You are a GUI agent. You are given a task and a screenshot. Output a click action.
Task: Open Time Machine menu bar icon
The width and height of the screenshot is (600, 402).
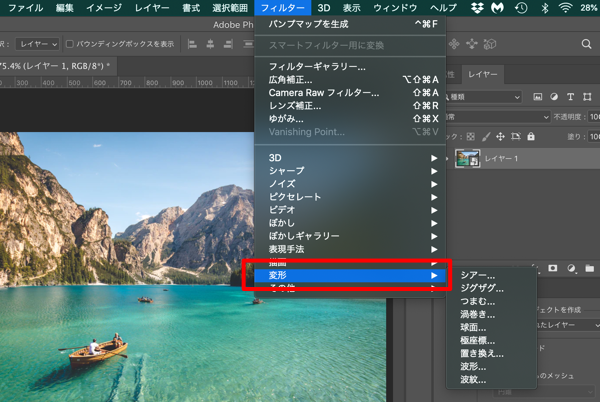click(x=521, y=8)
